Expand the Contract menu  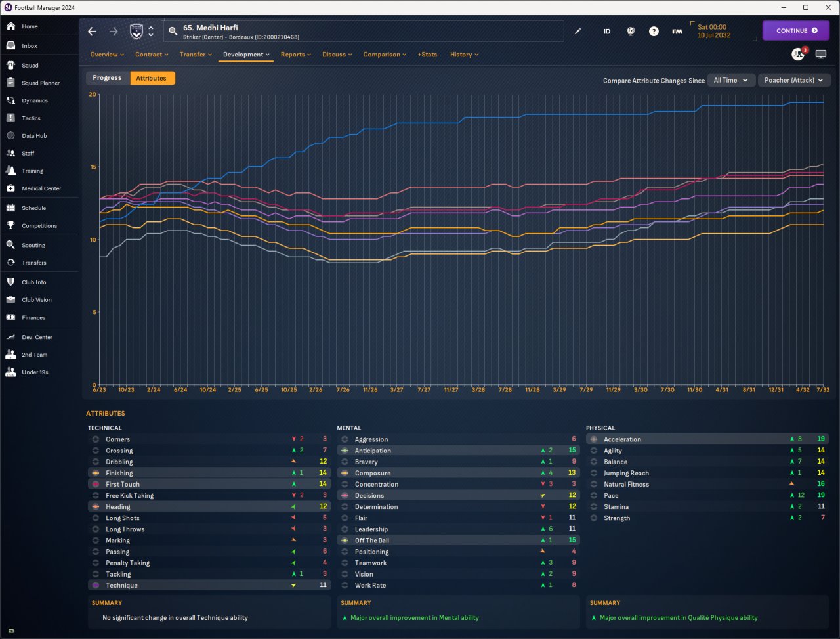(x=152, y=55)
